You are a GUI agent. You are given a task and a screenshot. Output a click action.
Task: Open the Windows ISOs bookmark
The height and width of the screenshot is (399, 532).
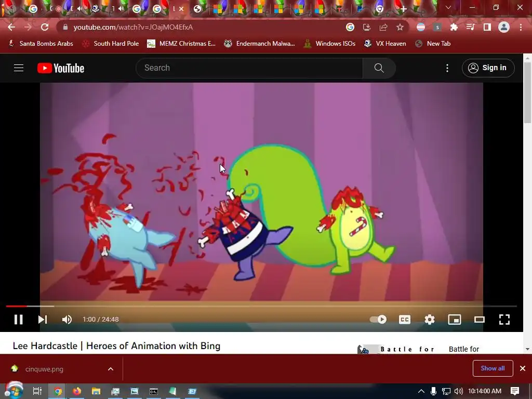point(329,44)
